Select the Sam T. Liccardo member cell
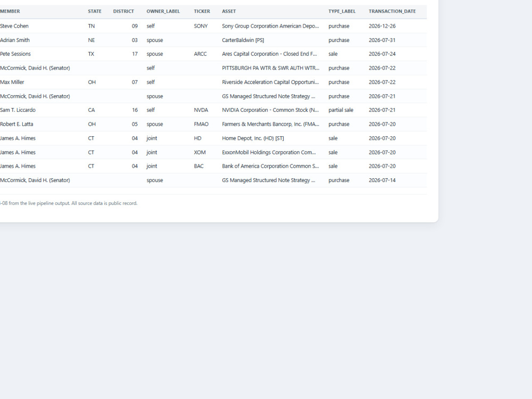The image size is (532, 399). [x=18, y=110]
